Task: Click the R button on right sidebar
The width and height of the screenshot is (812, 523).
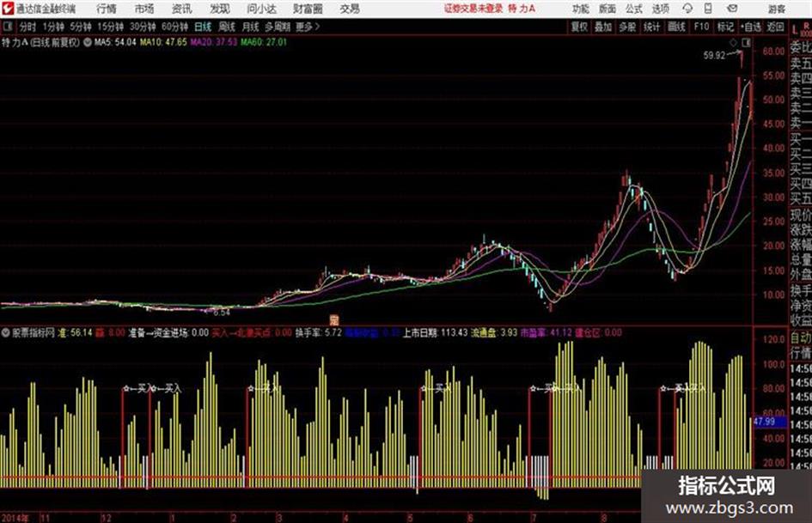Action: tap(806, 26)
